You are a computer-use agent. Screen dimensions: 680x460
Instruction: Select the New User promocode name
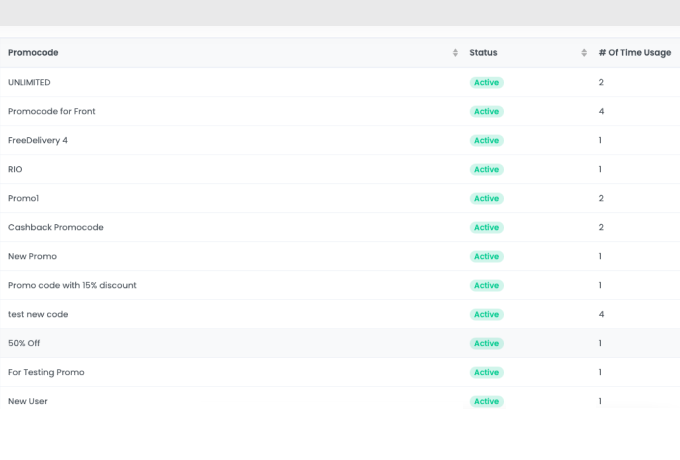tap(28, 401)
